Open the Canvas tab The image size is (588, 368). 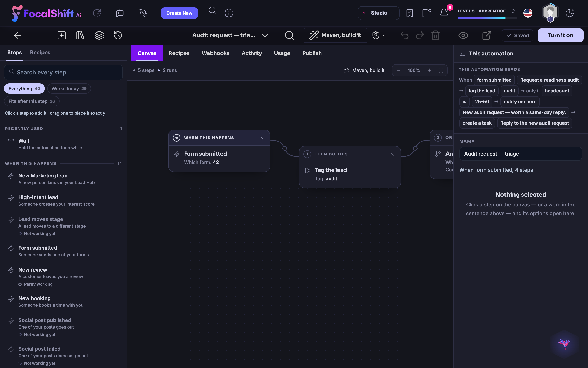147,53
